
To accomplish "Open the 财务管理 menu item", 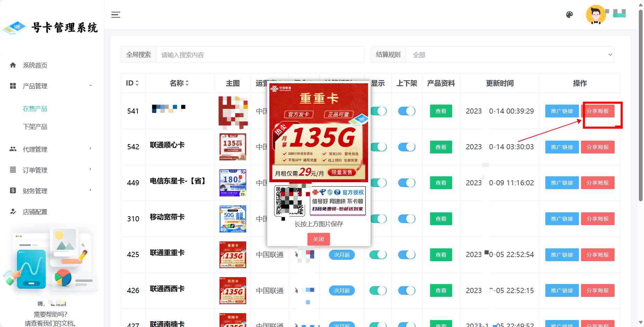I will point(35,191).
